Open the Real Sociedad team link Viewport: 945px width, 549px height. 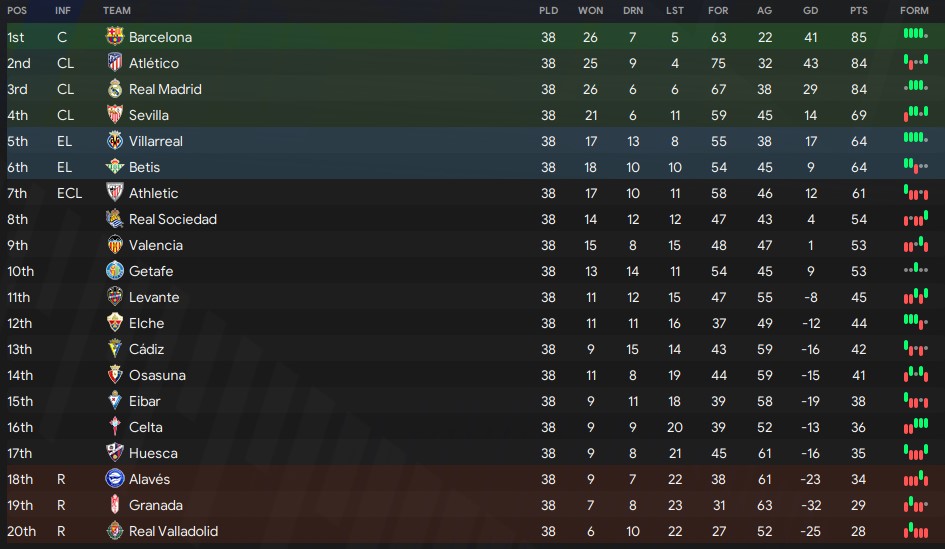pyautogui.click(x=172, y=219)
